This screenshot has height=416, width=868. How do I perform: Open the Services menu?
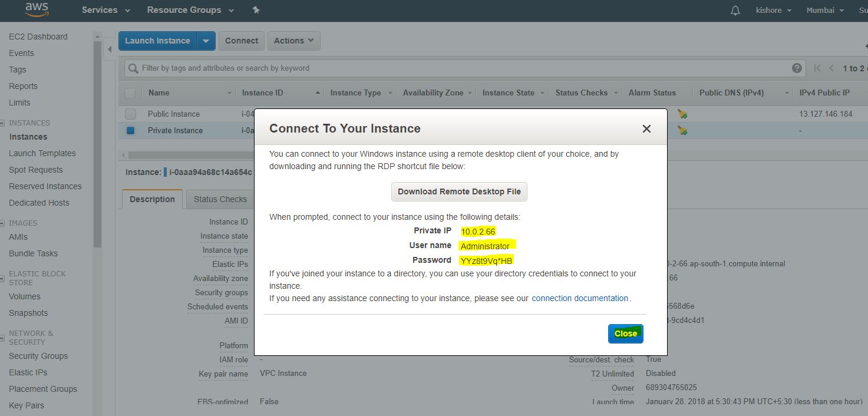point(104,10)
